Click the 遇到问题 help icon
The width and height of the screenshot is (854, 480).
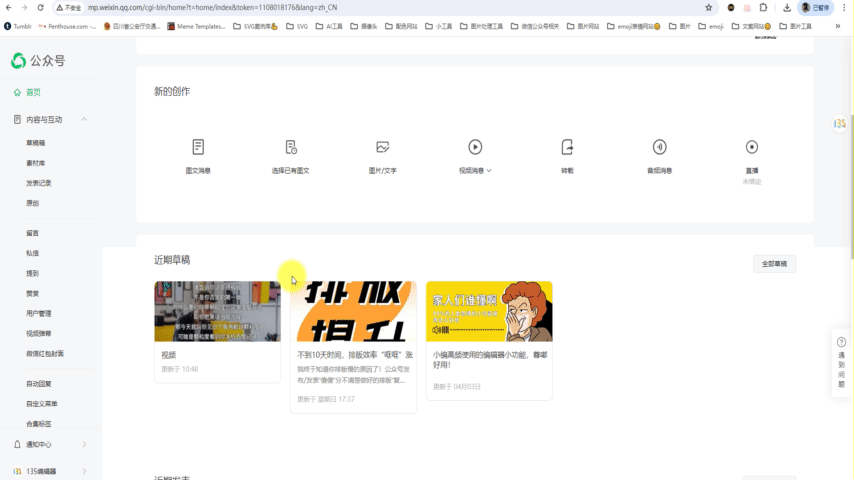point(841,342)
